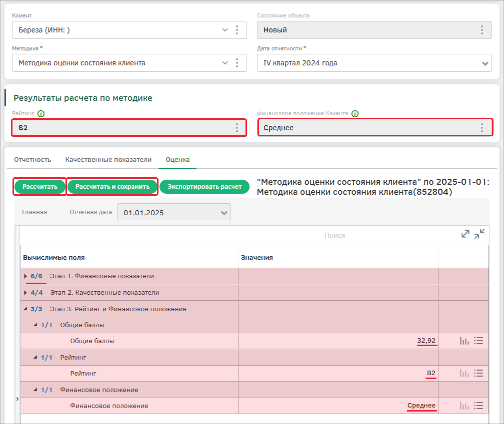Click the Общие баллы leaf row label
The height and width of the screenshot is (424, 504).
click(x=92, y=341)
